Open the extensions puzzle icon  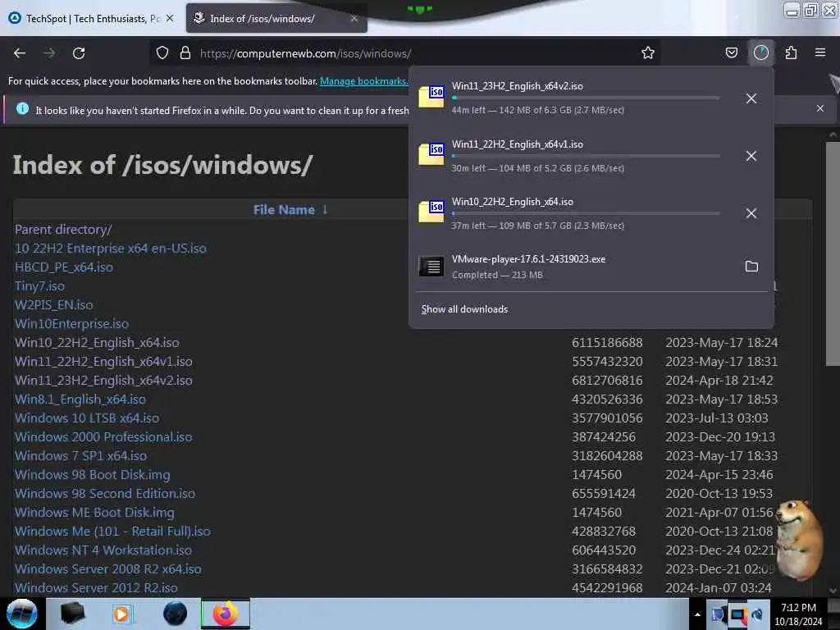(791, 53)
